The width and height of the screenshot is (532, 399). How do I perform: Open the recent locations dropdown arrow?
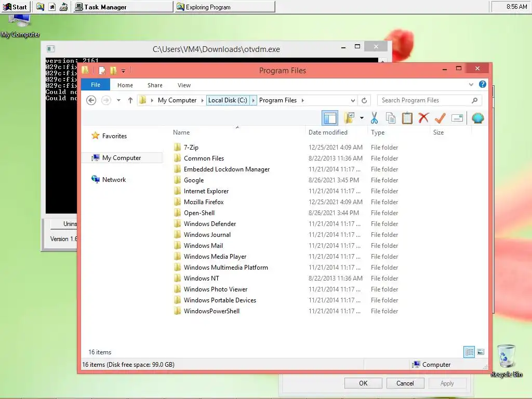[x=118, y=100]
